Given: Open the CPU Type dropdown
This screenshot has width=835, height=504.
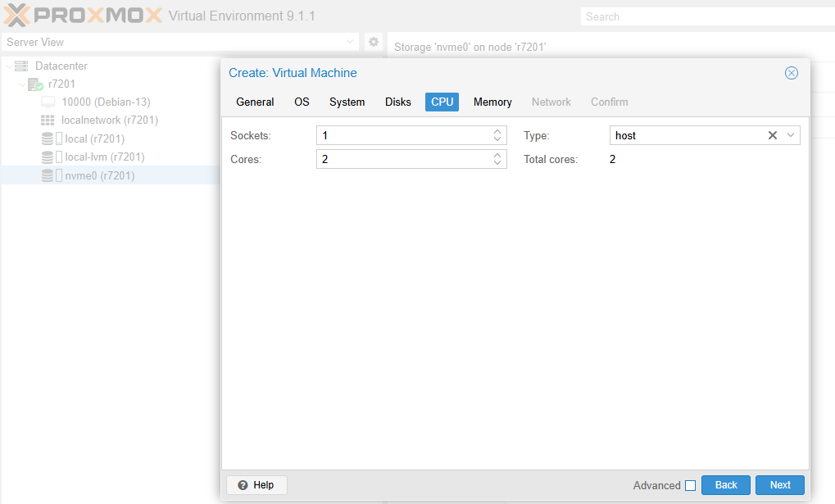Looking at the screenshot, I should pos(791,135).
